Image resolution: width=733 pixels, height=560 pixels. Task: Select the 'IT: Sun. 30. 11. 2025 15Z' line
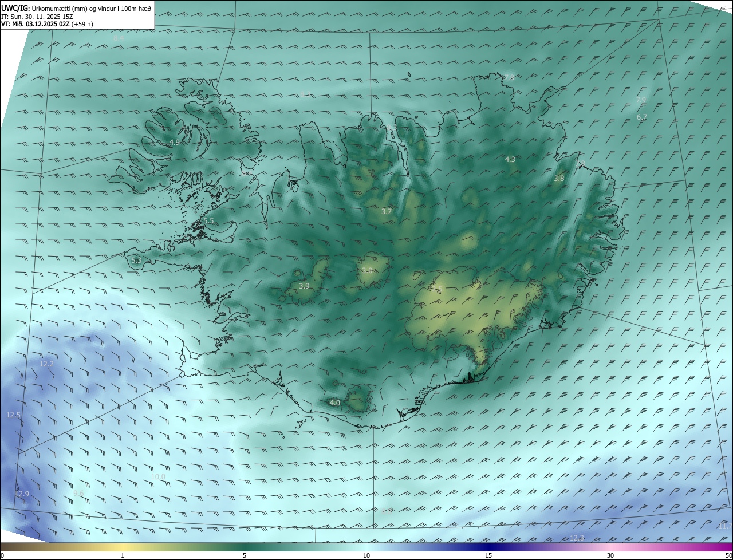pyautogui.click(x=37, y=17)
